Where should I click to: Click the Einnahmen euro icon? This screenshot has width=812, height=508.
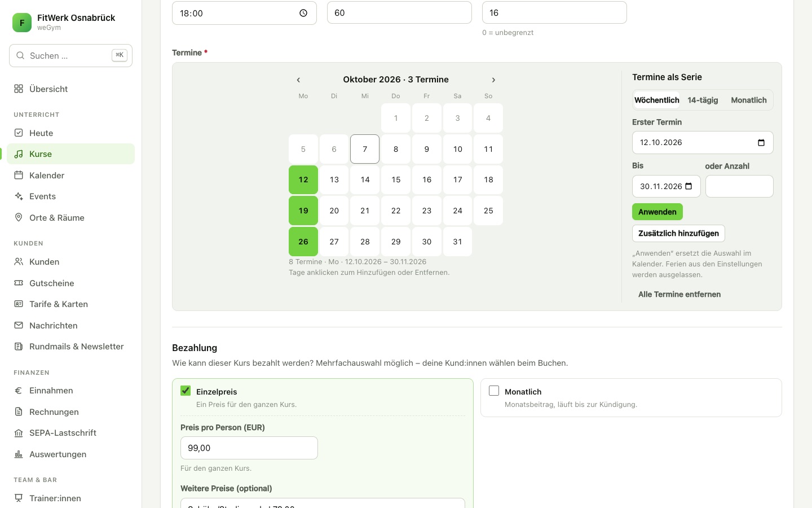(19, 390)
